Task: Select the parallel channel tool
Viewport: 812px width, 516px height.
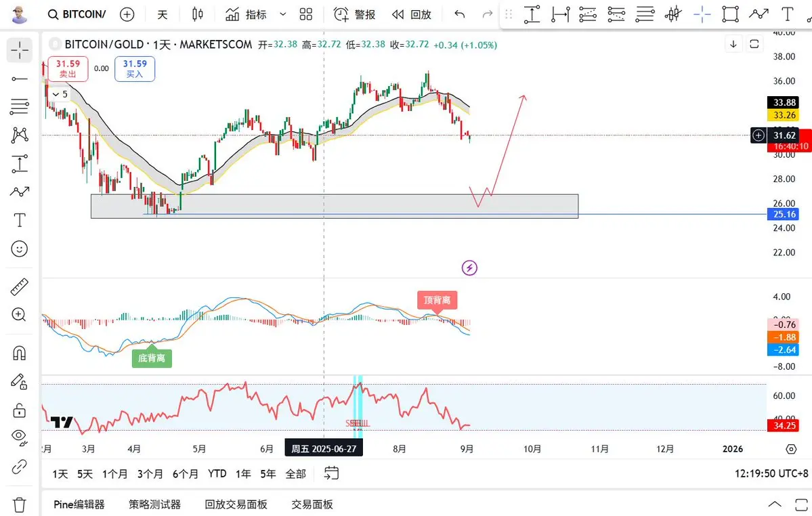Action: (x=589, y=14)
